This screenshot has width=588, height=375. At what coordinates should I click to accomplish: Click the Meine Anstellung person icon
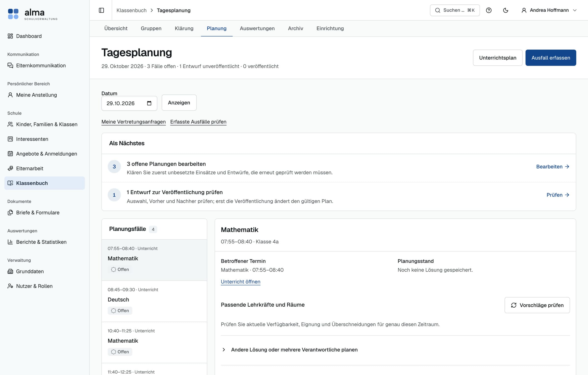tap(10, 95)
